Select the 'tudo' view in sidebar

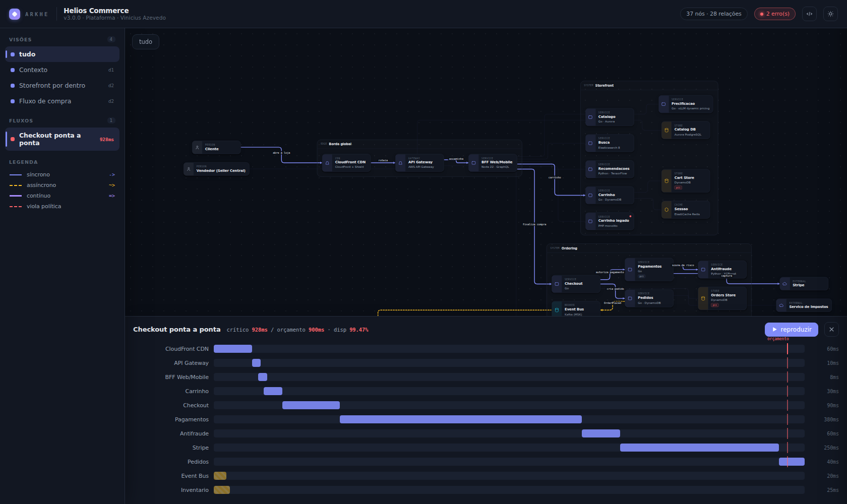[63, 54]
